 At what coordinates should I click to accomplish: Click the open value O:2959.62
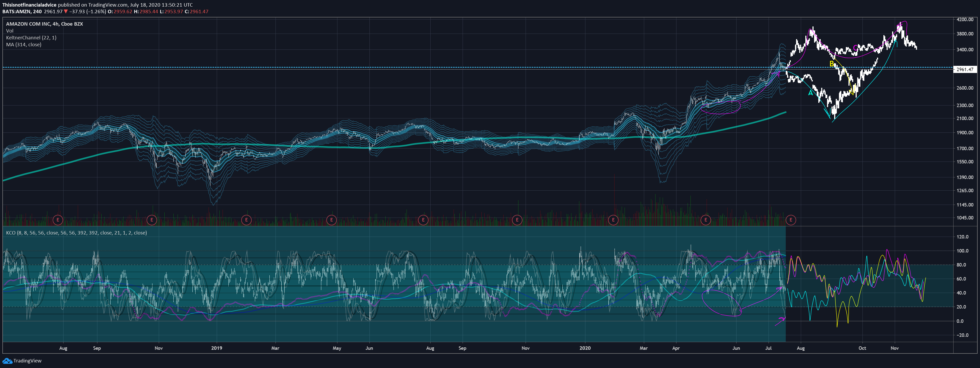click(x=120, y=11)
